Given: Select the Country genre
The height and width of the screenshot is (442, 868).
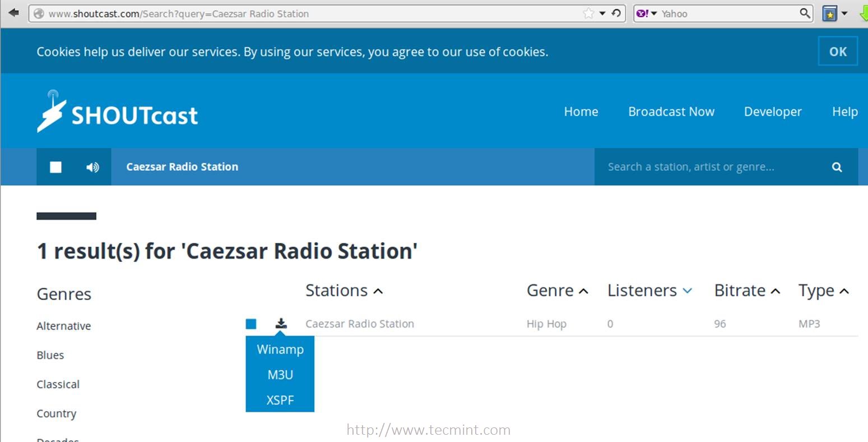Looking at the screenshot, I should (57, 413).
